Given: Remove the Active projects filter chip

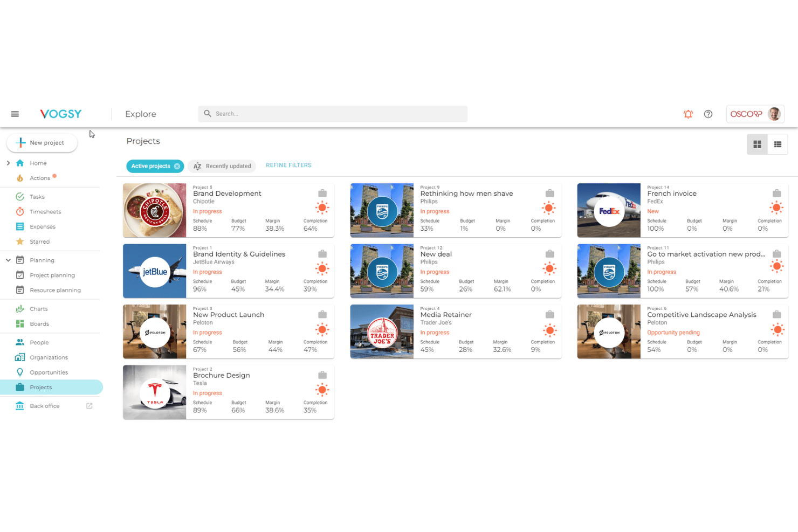Looking at the screenshot, I should [x=177, y=167].
